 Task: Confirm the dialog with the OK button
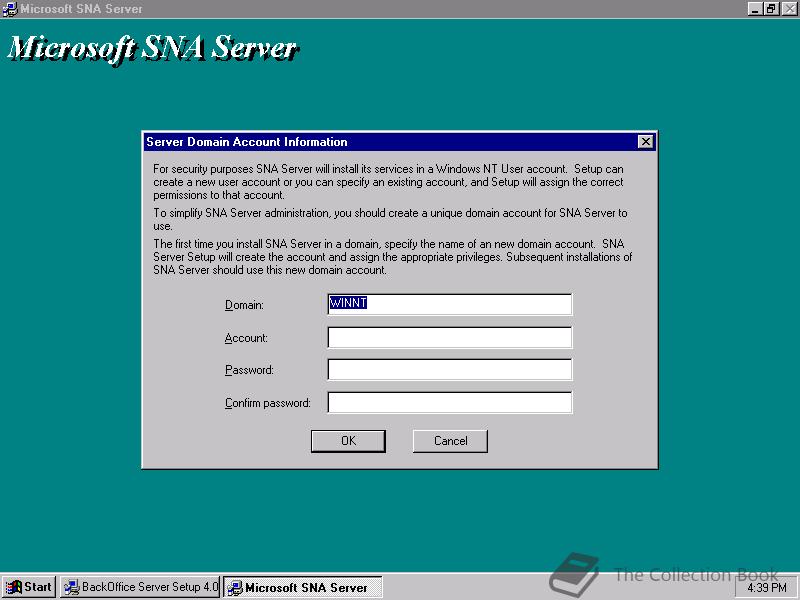pyautogui.click(x=348, y=441)
